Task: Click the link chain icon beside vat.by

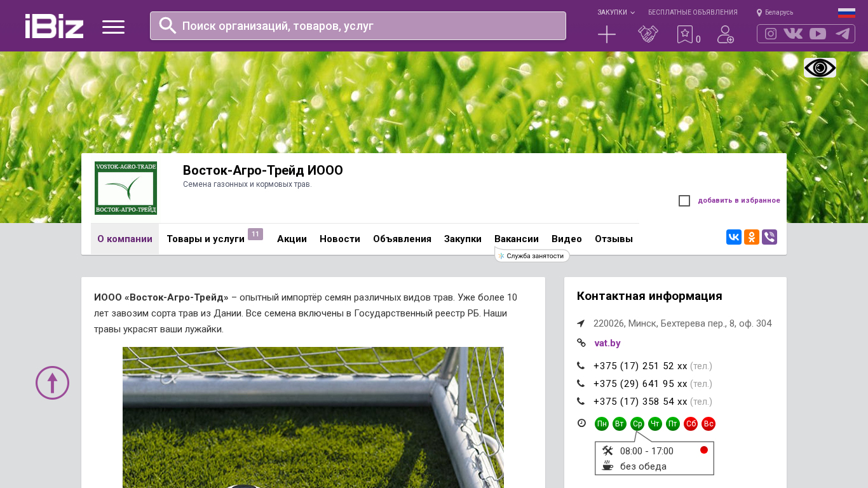Action: tap(581, 343)
